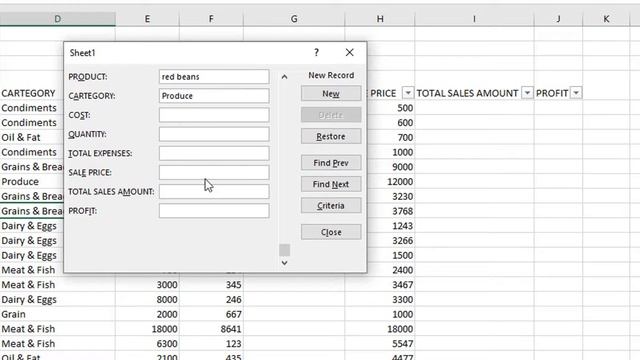The image size is (640, 360).
Task: Select the cell with value 6300
Action: pyautogui.click(x=147, y=344)
